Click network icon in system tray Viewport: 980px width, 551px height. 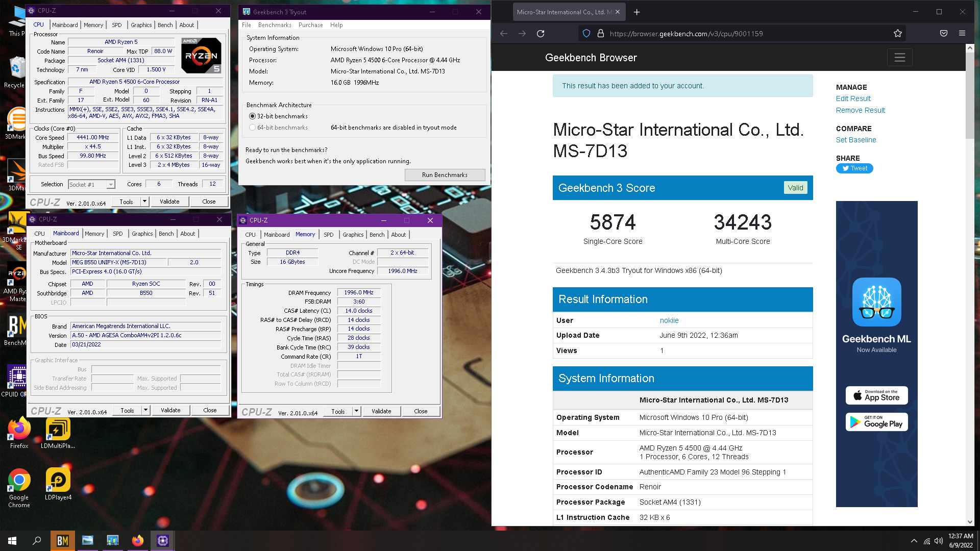click(926, 541)
